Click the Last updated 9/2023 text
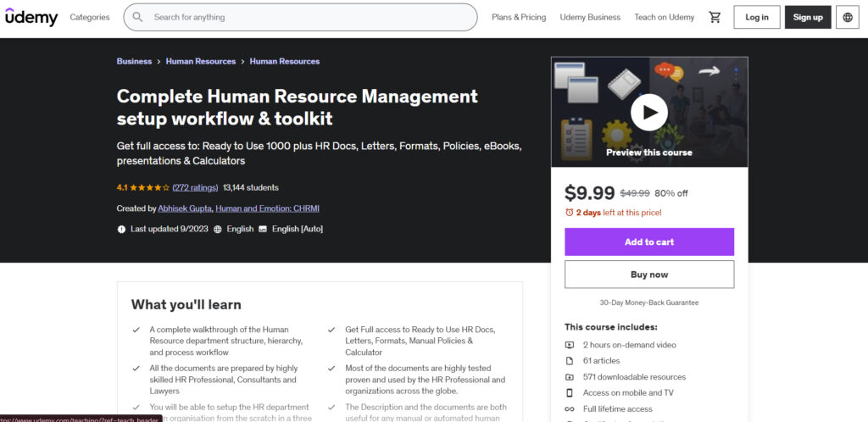 pyautogui.click(x=170, y=229)
